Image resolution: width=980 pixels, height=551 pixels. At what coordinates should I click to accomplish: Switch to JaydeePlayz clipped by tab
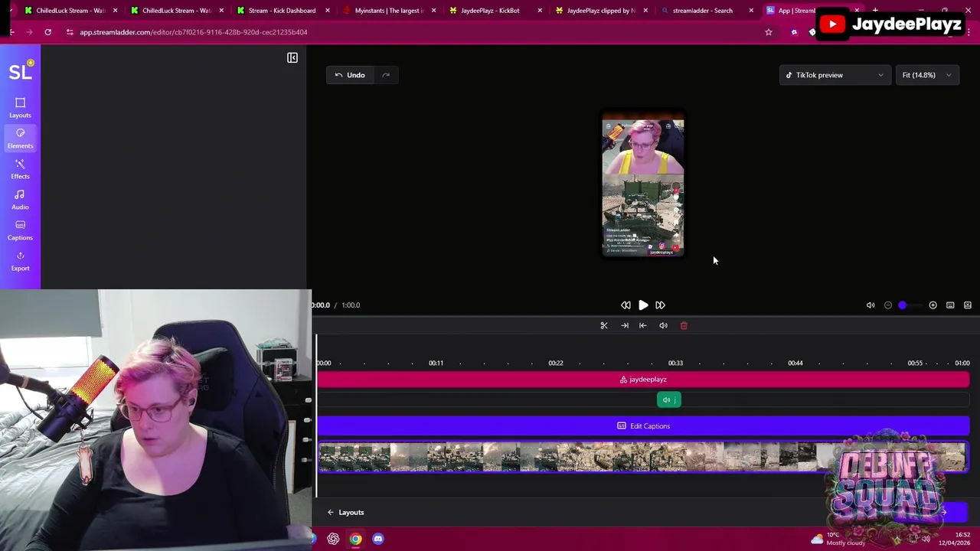tap(601, 11)
